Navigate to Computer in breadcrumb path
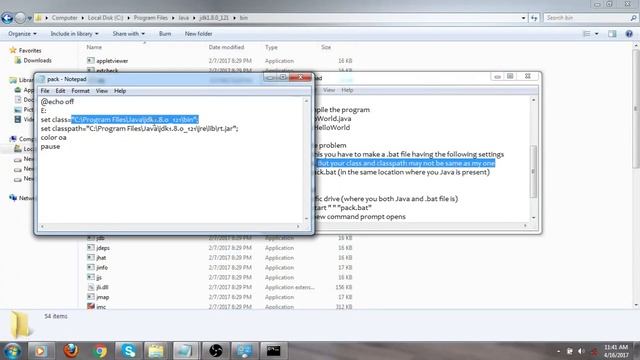The width and height of the screenshot is (640, 360). pos(64,18)
